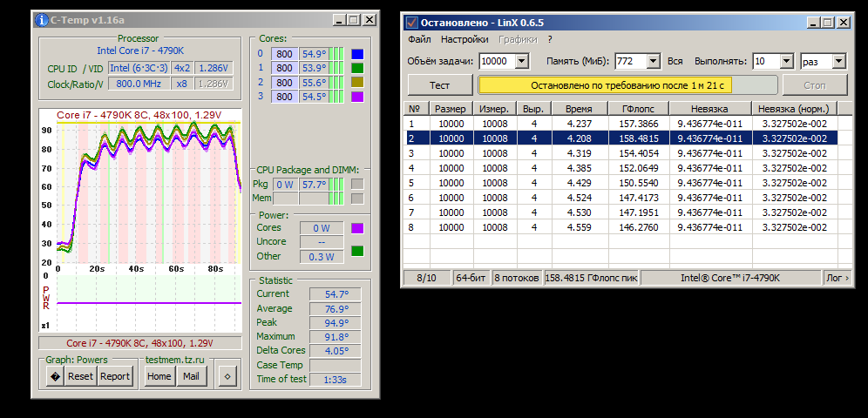Click the Reset button in C-Temp

pyautogui.click(x=80, y=376)
